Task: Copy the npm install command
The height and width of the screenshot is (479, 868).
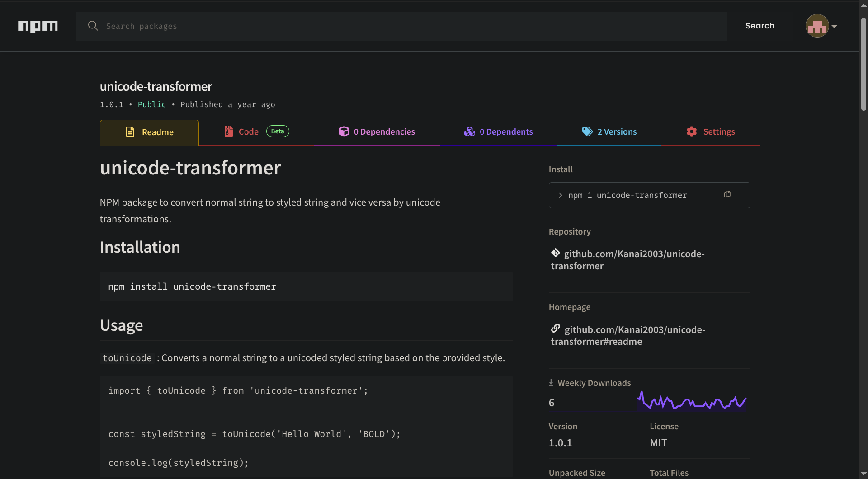Action: pyautogui.click(x=727, y=194)
